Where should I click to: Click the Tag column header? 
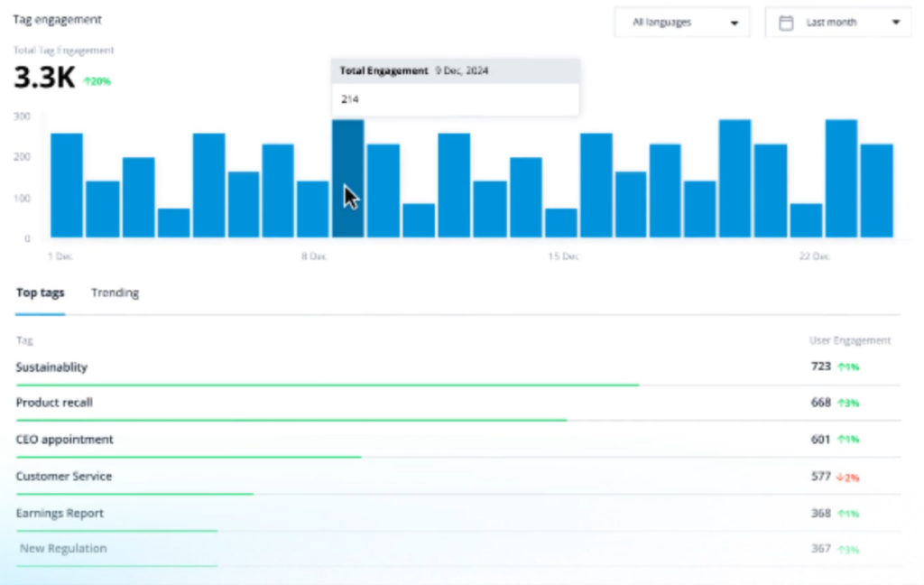click(24, 340)
